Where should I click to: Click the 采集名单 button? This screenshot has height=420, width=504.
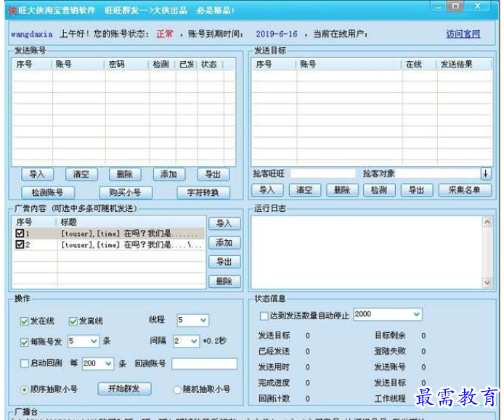click(x=465, y=190)
